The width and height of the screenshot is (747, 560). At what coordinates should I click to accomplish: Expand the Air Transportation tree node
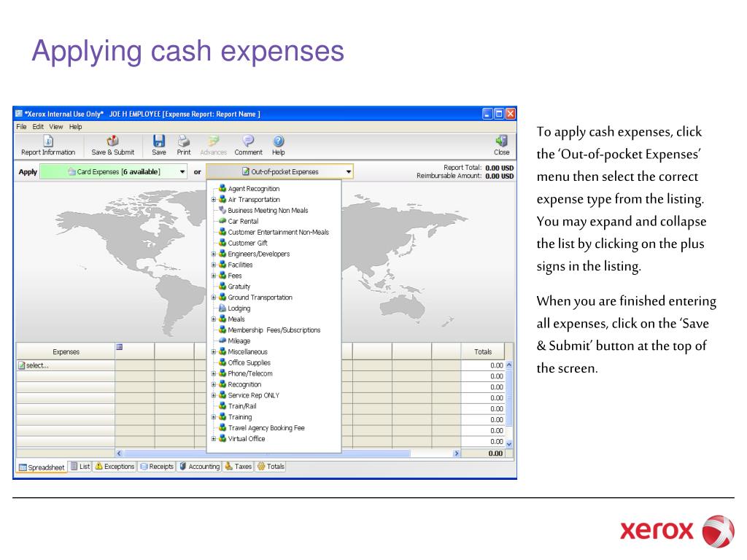[x=214, y=200]
